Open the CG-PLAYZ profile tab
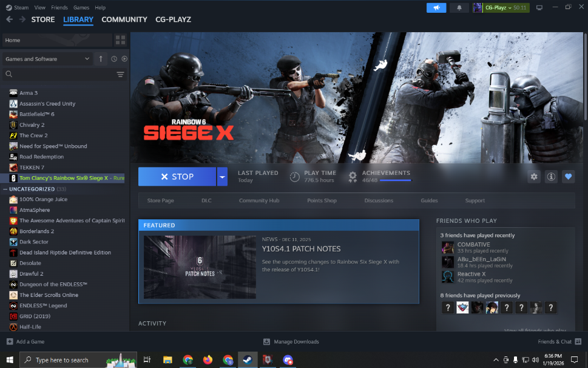Viewport: 588px width, 368px height. click(174, 19)
